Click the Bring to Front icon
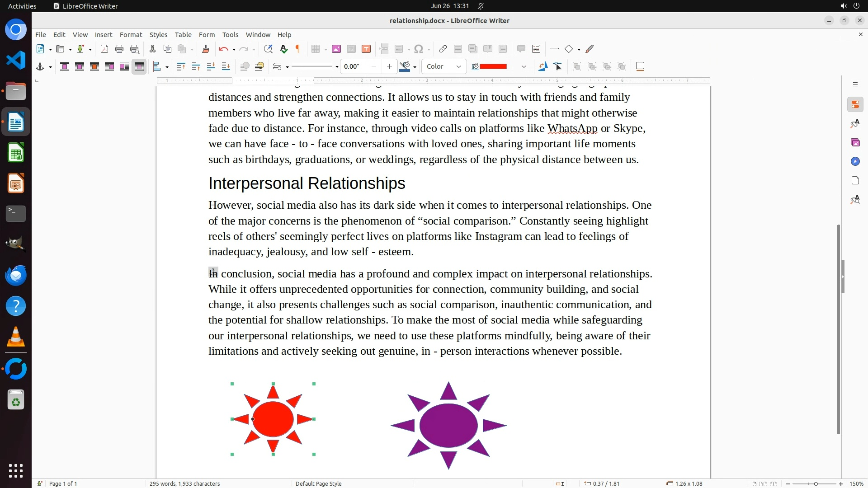868x488 pixels. pyautogui.click(x=181, y=66)
